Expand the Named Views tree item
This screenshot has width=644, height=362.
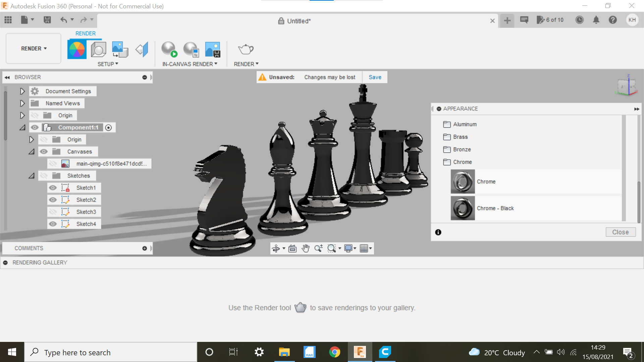pyautogui.click(x=22, y=103)
